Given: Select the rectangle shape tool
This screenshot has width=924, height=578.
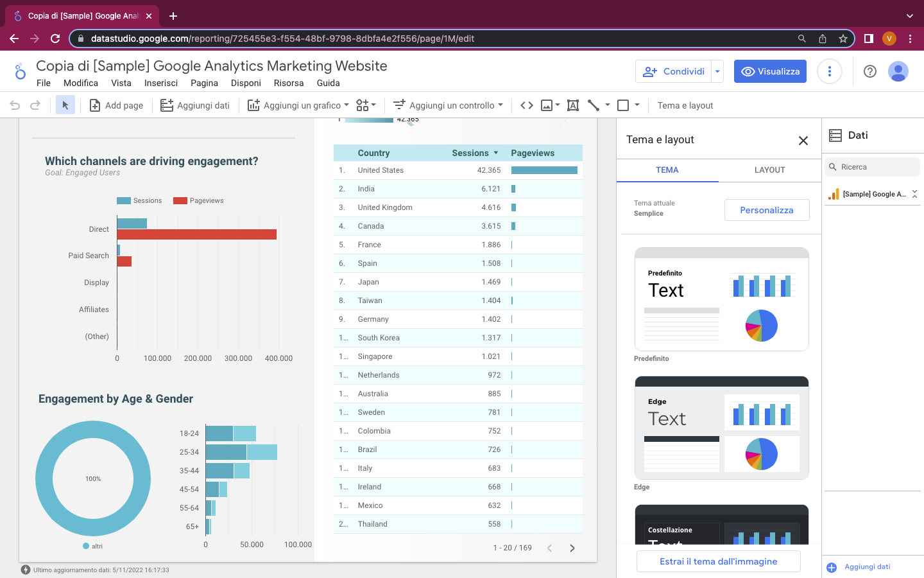Looking at the screenshot, I should (x=623, y=105).
